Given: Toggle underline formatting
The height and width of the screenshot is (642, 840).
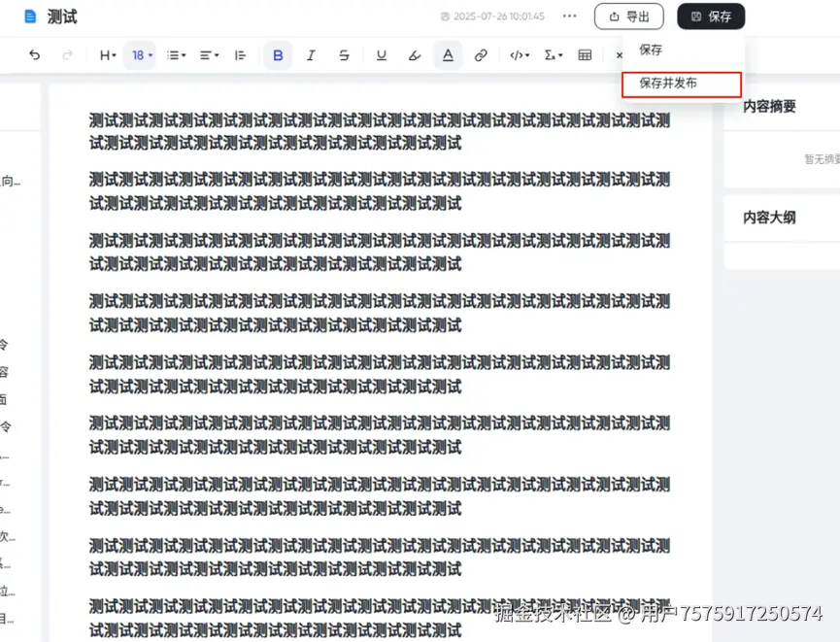Looking at the screenshot, I should [x=382, y=55].
